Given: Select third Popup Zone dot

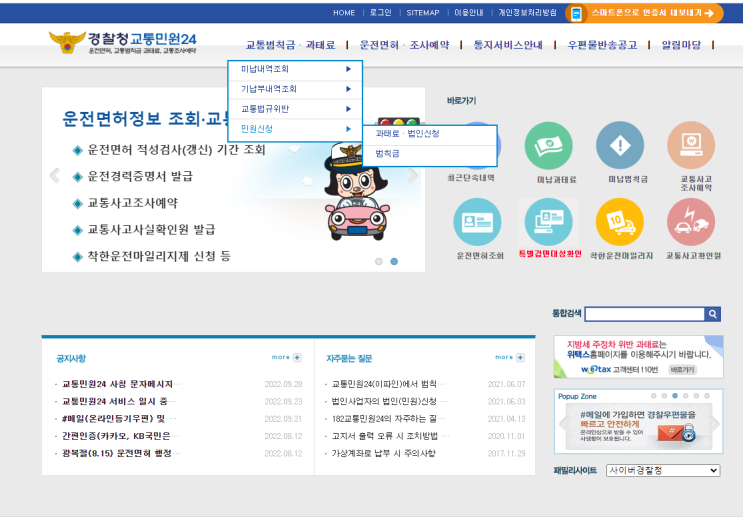Looking at the screenshot, I should pyautogui.click(x=675, y=395).
